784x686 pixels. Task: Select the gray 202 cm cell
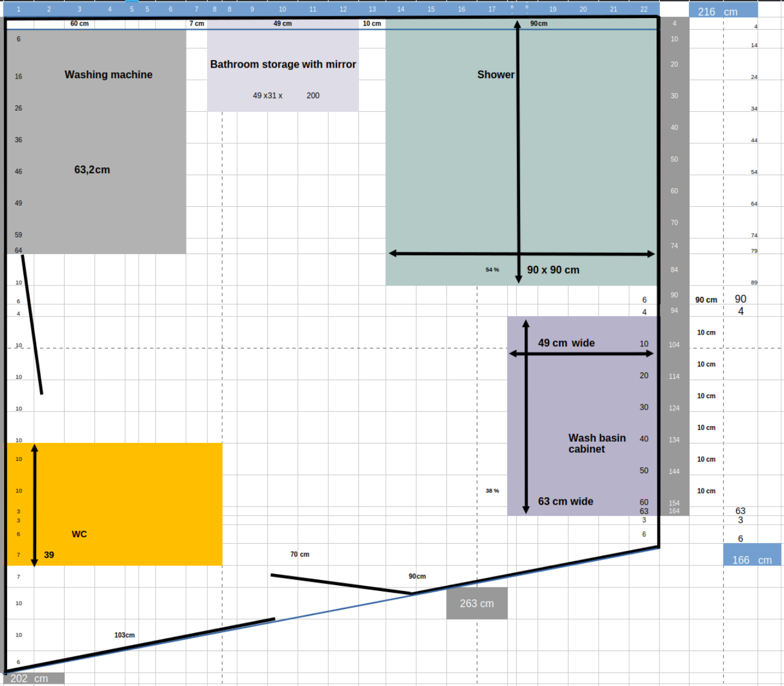29,678
